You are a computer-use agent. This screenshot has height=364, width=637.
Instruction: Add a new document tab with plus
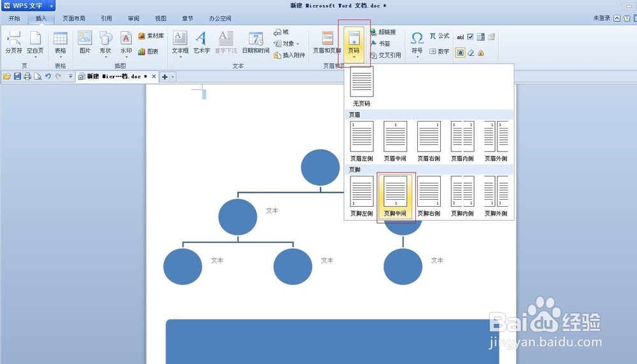pos(165,77)
